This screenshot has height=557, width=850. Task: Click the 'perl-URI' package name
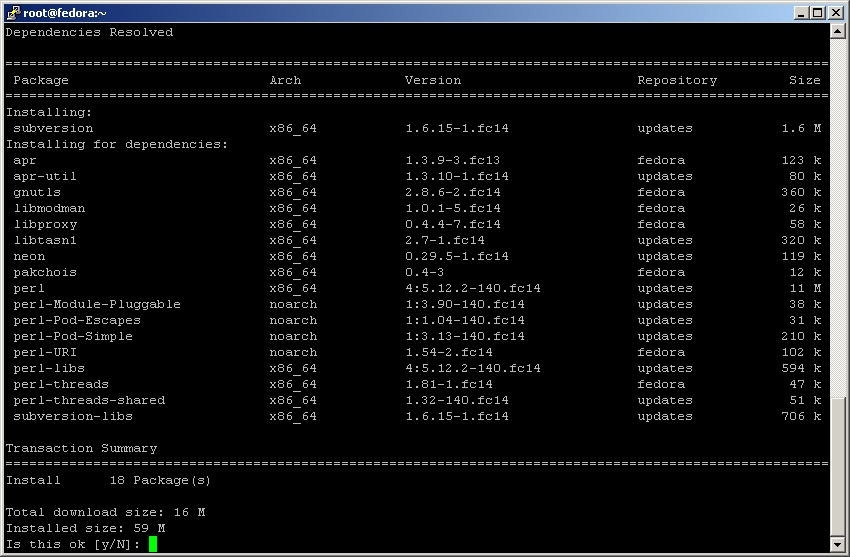pyautogui.click(x=45, y=352)
